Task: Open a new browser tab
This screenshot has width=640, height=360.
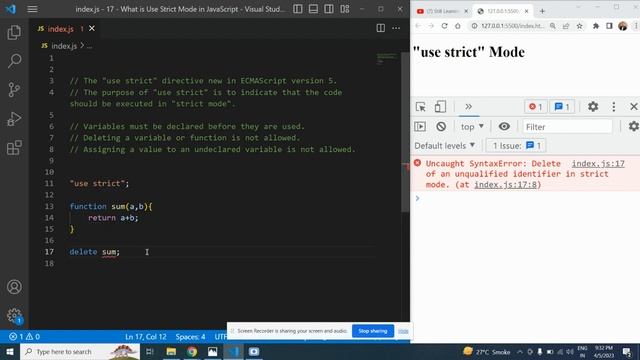Action: (542, 11)
